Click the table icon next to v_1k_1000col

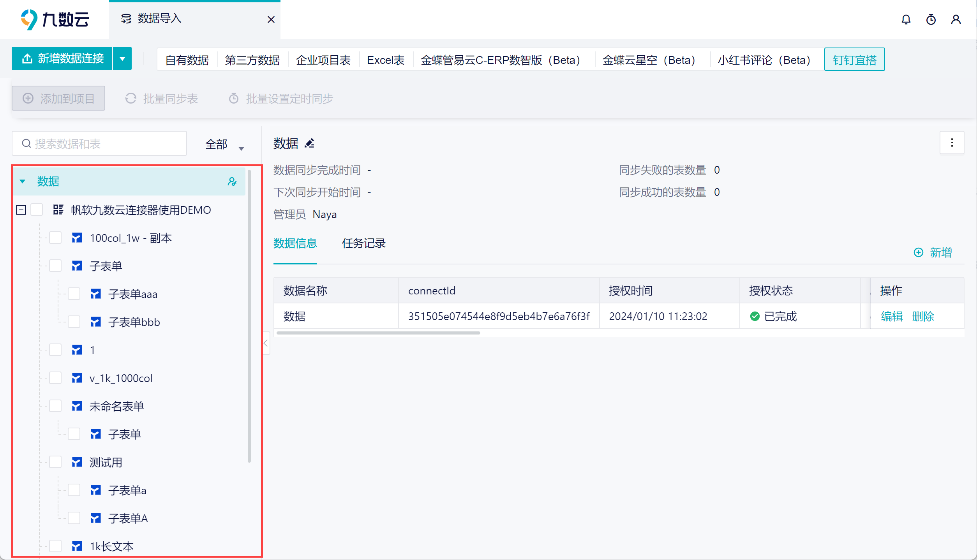[77, 378]
